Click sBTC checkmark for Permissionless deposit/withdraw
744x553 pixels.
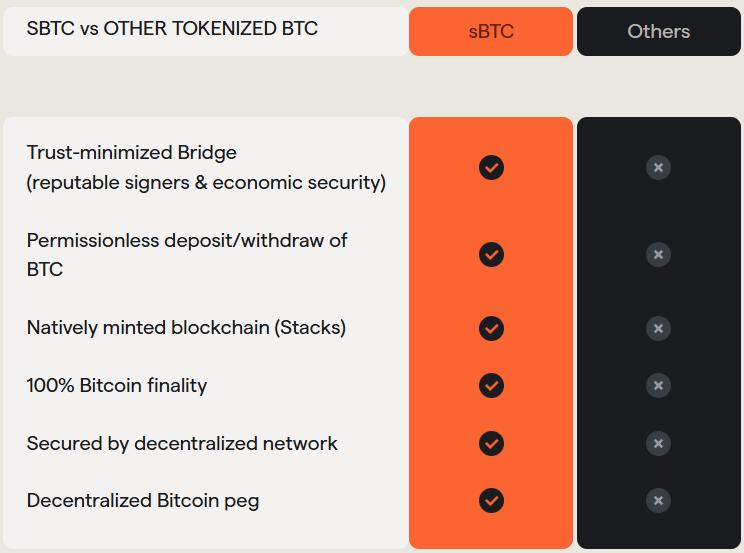pos(491,254)
